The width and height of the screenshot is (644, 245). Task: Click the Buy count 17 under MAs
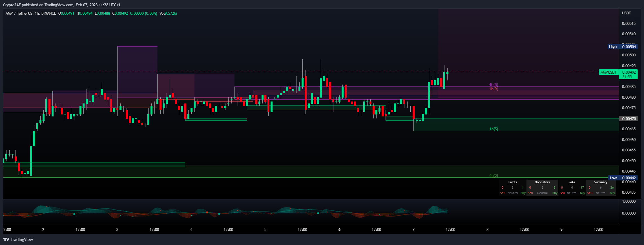click(582, 187)
